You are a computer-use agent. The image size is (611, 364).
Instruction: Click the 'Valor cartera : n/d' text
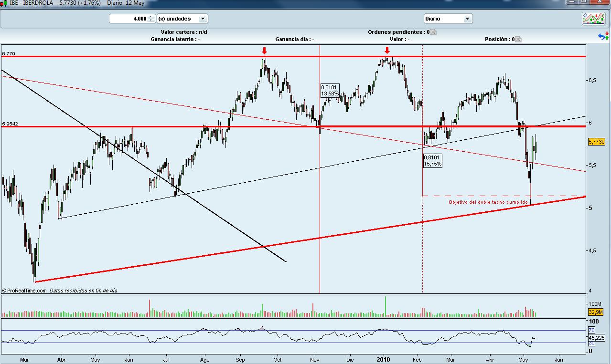pyautogui.click(x=184, y=32)
